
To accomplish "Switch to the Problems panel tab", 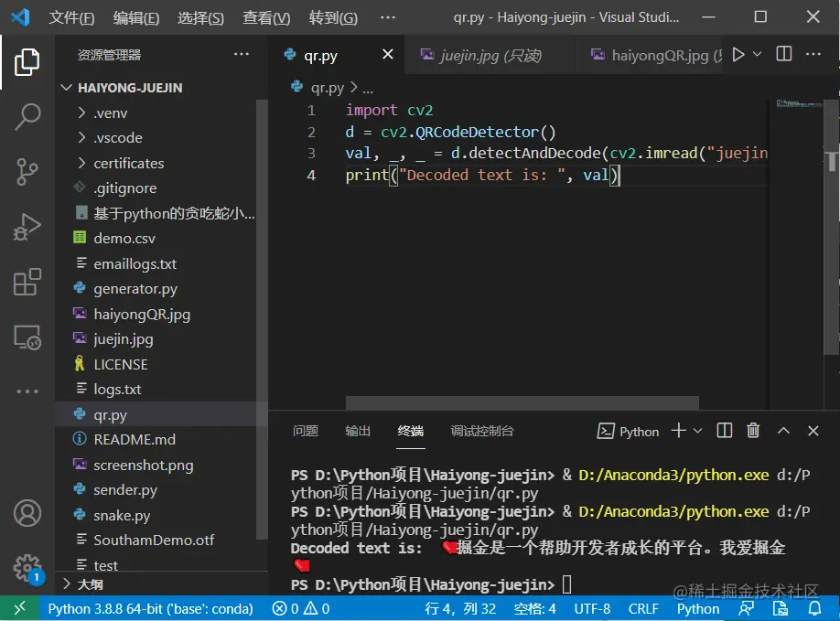I will (x=306, y=431).
